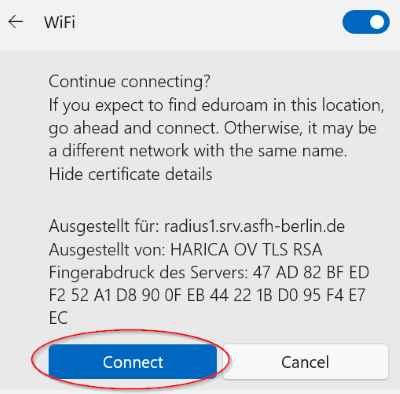The width and height of the screenshot is (400, 394).
Task: Click the 'Ausgestellt für' label
Action: coord(104,227)
